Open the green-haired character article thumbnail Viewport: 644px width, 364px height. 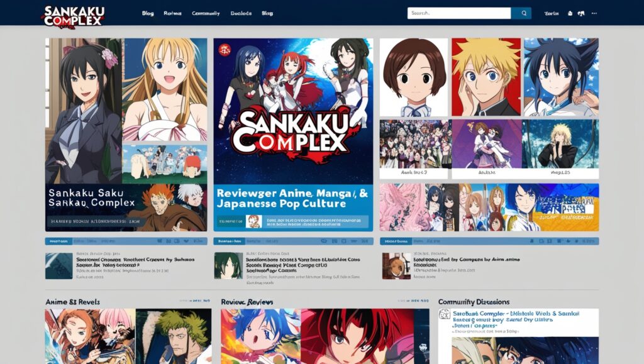(x=228, y=266)
